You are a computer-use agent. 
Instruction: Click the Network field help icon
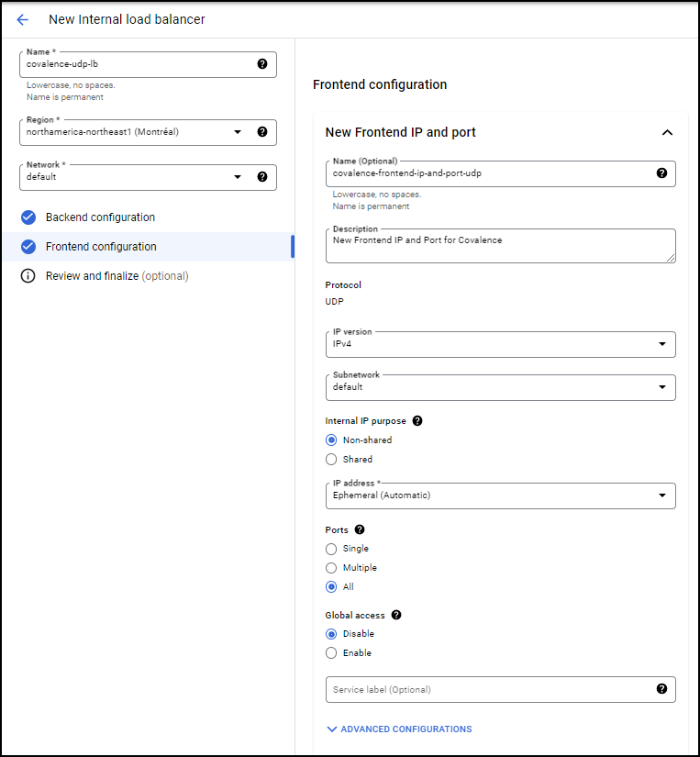click(x=262, y=177)
